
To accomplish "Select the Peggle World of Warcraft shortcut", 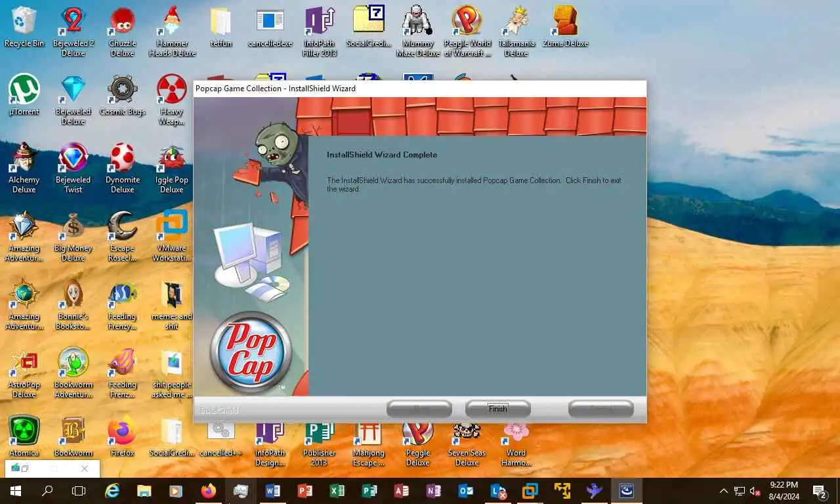I will pyautogui.click(x=467, y=31).
